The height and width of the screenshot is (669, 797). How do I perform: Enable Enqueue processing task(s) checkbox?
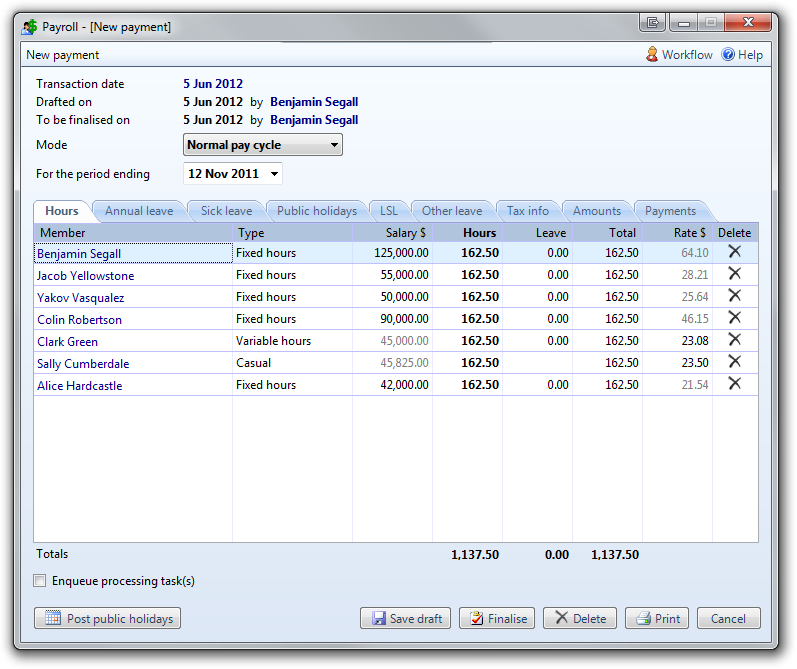[x=40, y=581]
